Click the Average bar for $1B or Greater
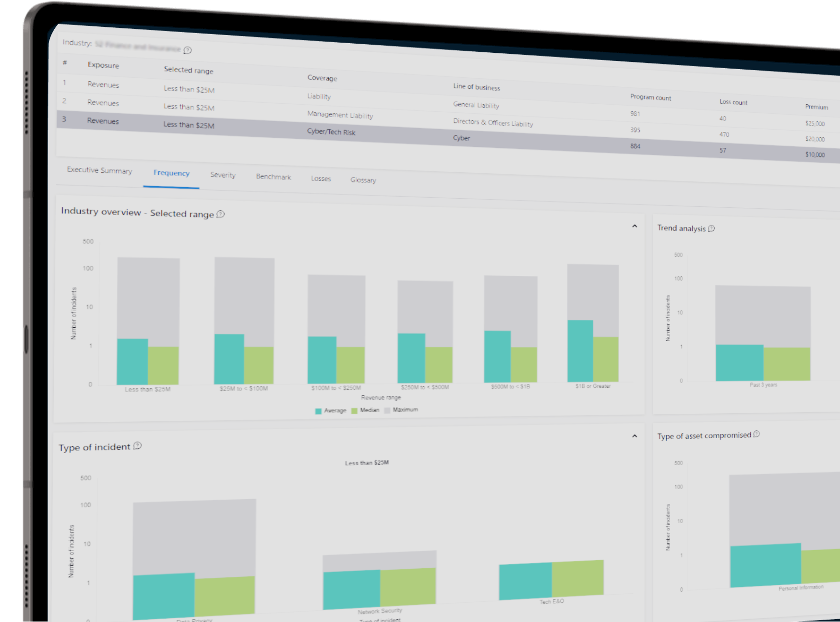This screenshot has width=840, height=622. 580,351
